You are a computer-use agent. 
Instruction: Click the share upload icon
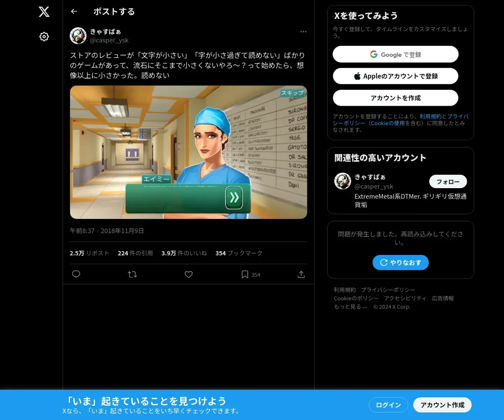[x=301, y=274]
